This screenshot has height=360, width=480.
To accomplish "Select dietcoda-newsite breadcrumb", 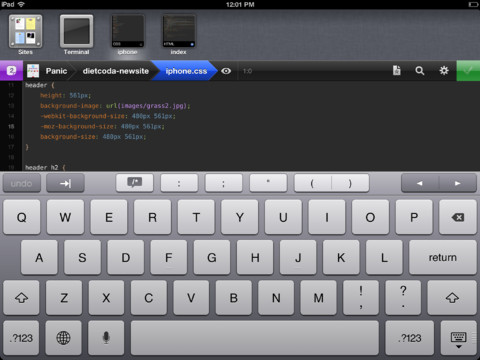I will pos(116,71).
